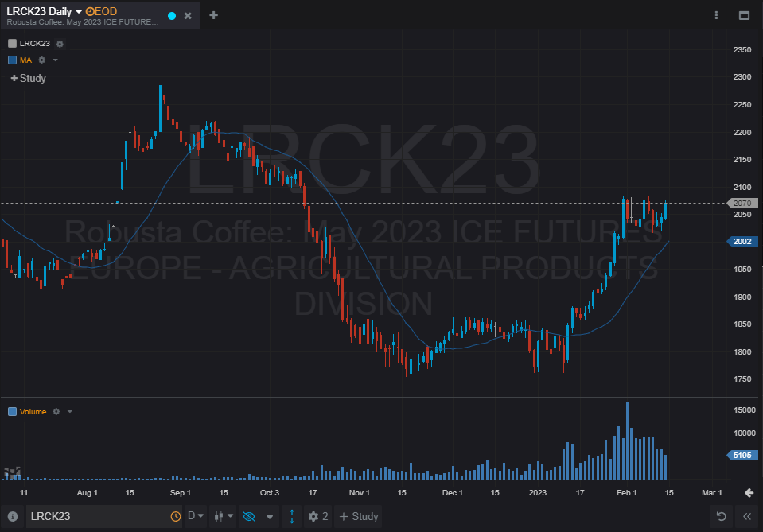The height and width of the screenshot is (532, 763).
Task: Click the maximize panel icon top right
Action: tap(744, 16)
